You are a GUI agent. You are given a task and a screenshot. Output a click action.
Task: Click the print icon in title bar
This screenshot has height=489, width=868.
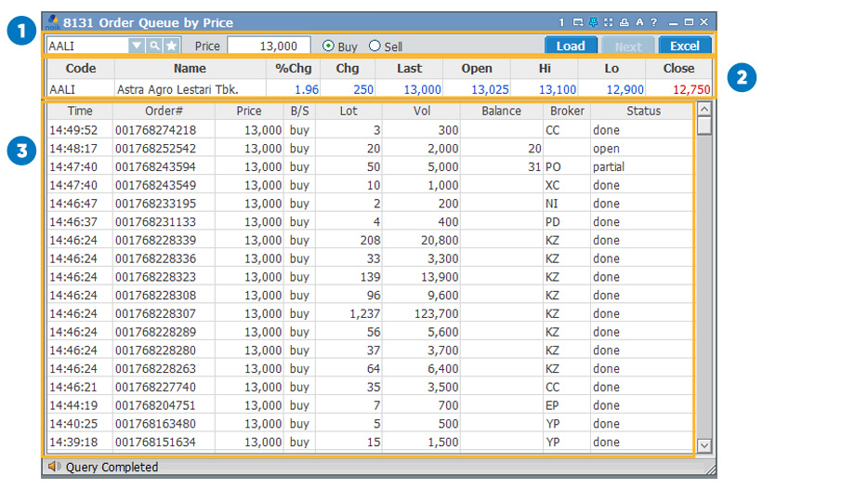(x=624, y=22)
